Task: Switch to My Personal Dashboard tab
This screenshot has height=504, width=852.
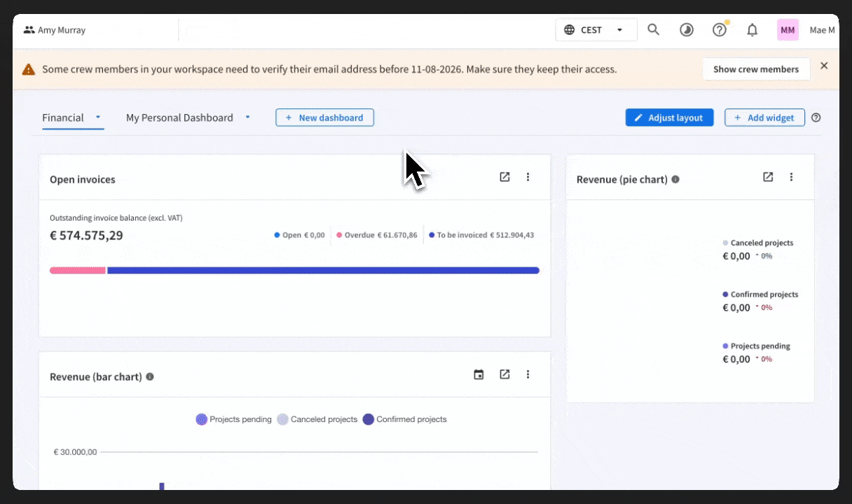Action: pos(179,118)
